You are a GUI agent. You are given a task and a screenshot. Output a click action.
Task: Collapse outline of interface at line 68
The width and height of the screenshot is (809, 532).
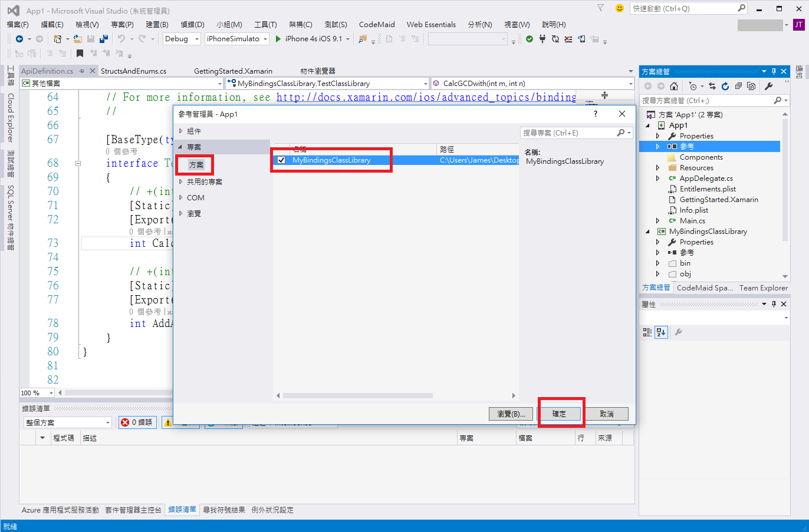[x=78, y=163]
